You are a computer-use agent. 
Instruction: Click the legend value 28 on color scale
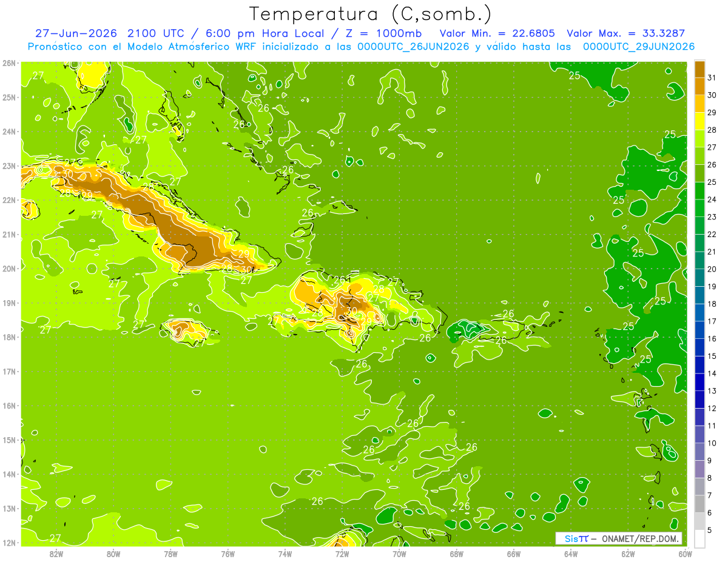tap(712, 130)
